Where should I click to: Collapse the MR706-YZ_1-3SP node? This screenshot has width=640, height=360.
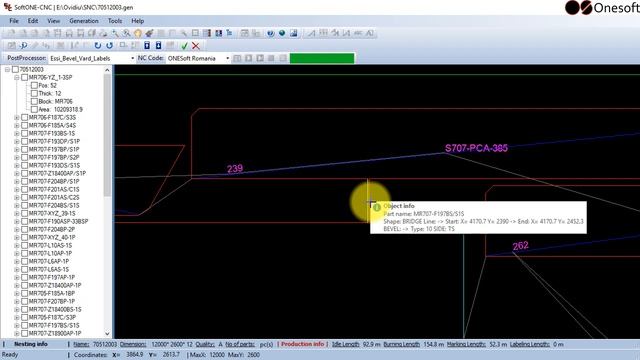click(x=17, y=77)
